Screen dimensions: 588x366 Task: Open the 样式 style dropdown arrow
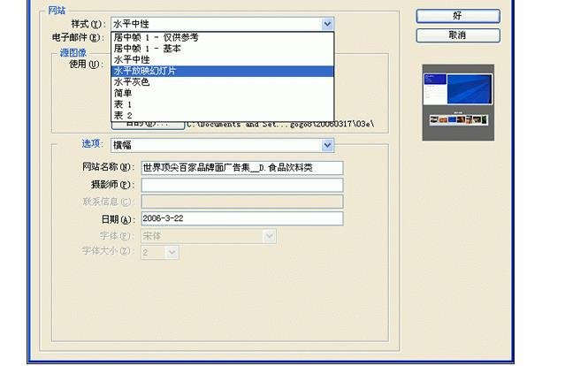327,25
